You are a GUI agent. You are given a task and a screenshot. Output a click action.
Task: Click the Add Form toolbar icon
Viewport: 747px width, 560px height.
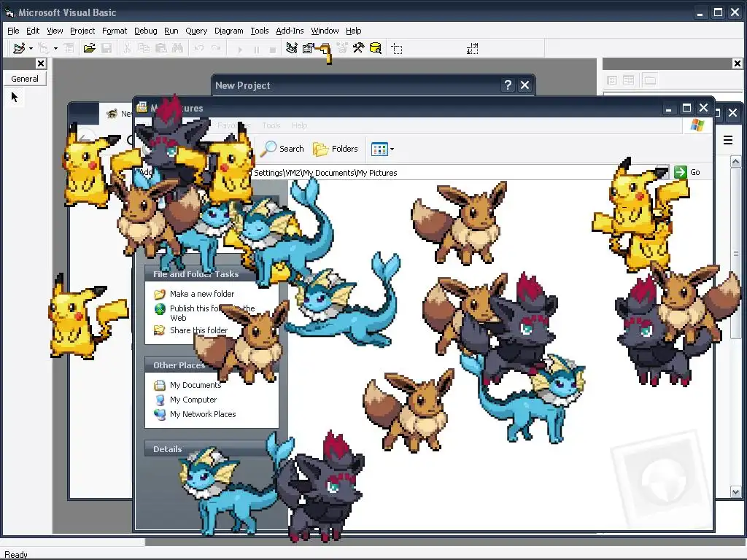click(x=44, y=48)
